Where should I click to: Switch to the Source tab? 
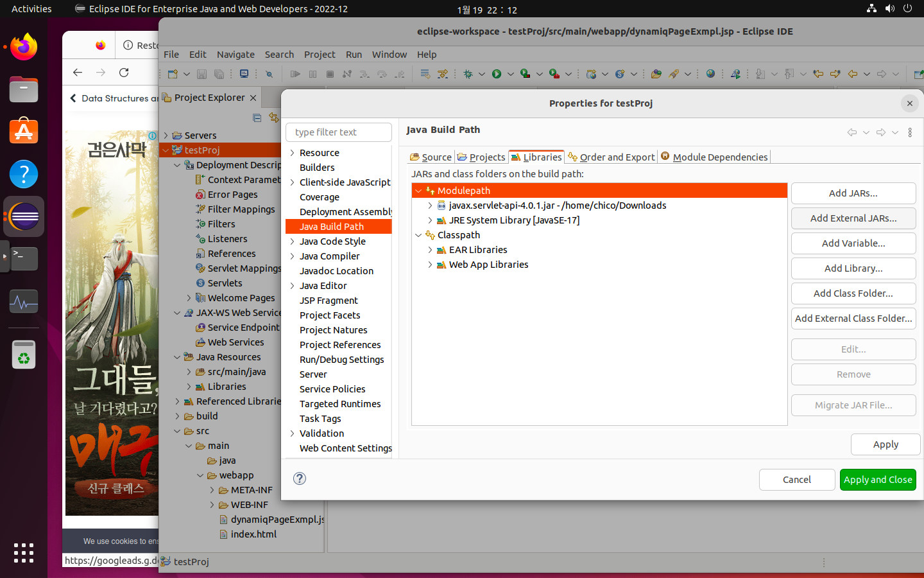coord(431,157)
